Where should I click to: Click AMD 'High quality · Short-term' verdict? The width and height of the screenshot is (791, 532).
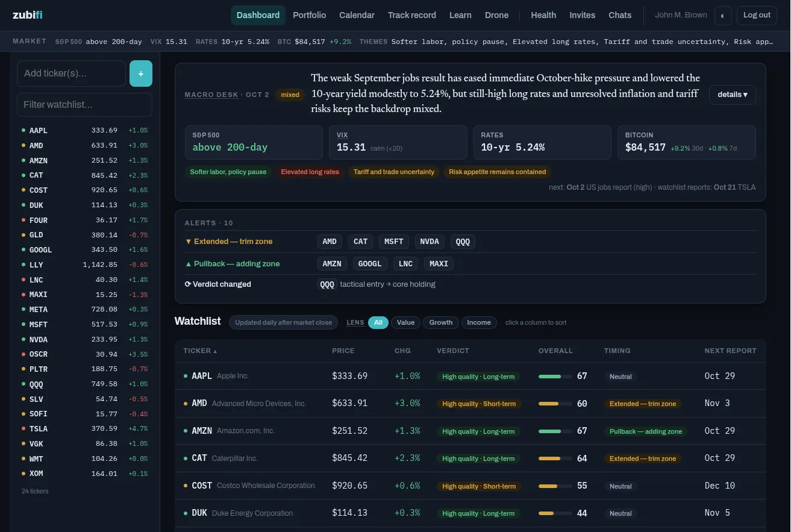click(479, 404)
